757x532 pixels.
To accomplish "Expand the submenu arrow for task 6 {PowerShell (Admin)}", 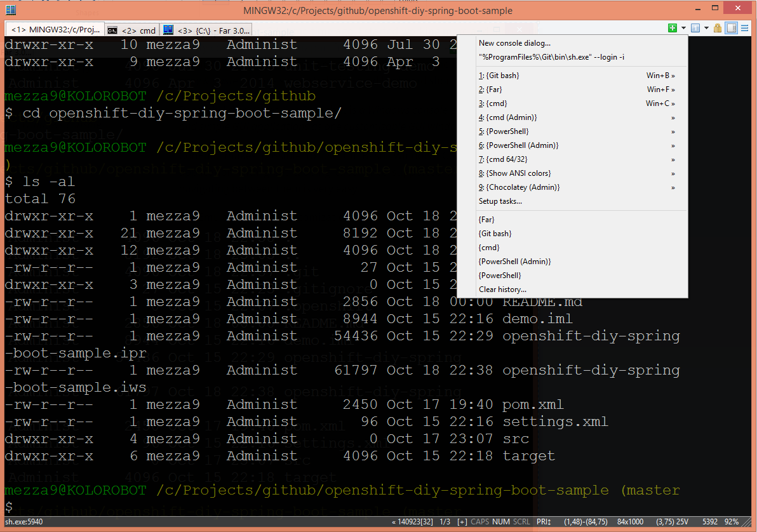I will click(673, 146).
